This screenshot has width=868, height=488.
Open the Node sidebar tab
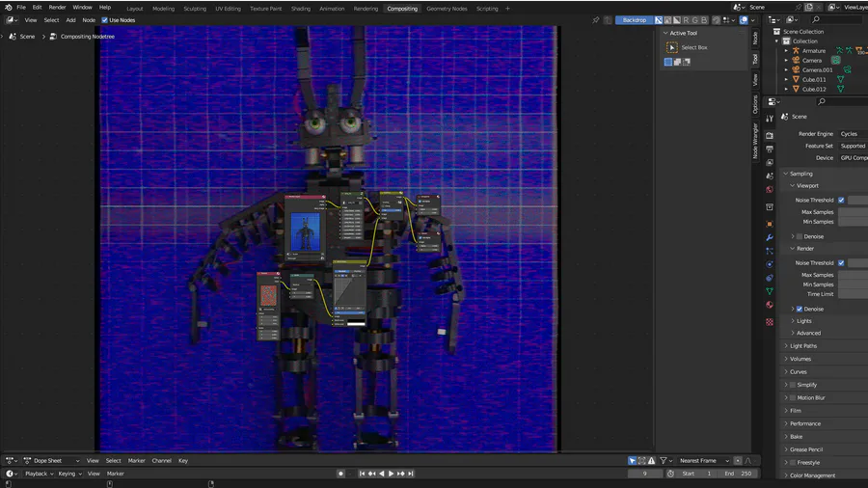(x=755, y=39)
